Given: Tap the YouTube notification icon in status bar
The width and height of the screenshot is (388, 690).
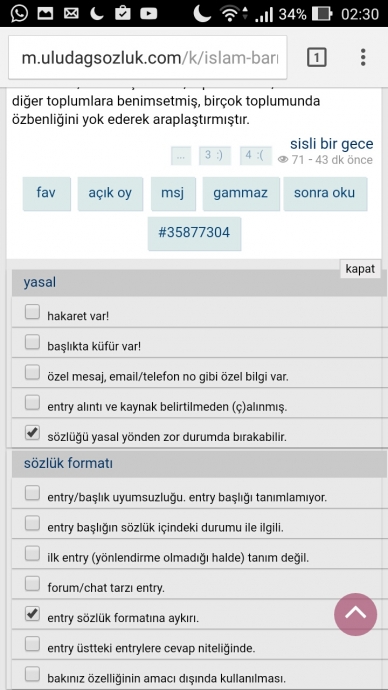Looking at the screenshot, I should tap(149, 14).
